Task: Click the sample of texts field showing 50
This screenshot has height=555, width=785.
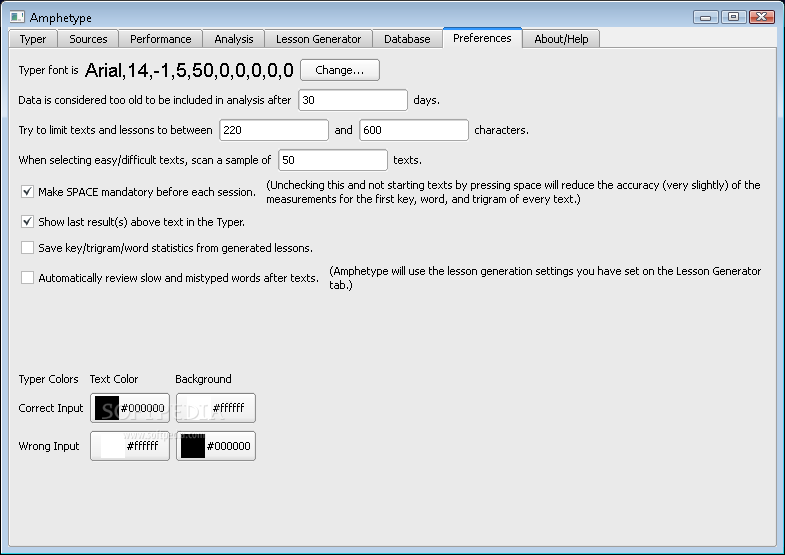Action: click(333, 160)
